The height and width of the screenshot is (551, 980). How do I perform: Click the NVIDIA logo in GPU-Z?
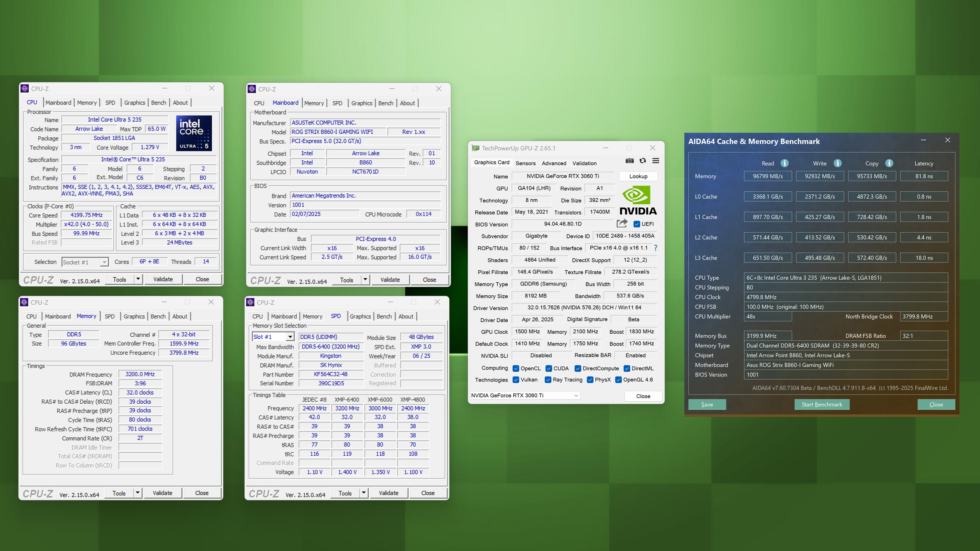(638, 201)
